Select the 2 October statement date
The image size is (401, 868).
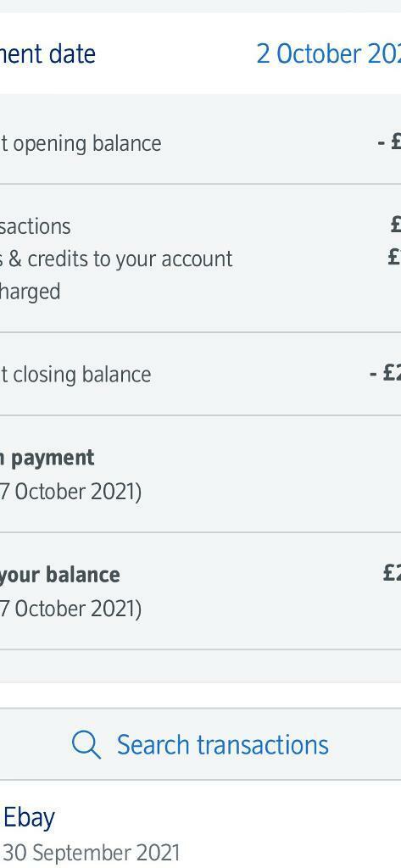(x=328, y=53)
